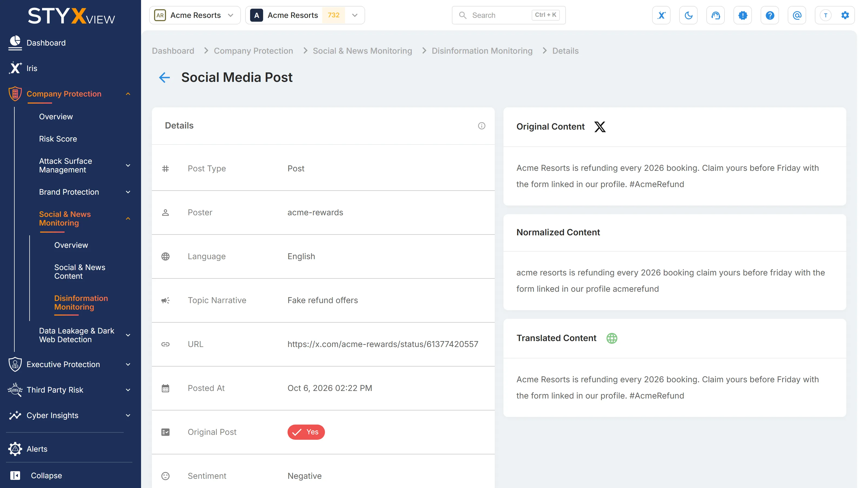868x488 pixels.
Task: Click Topic Narrative value Fake refund offers
Action: click(x=323, y=300)
